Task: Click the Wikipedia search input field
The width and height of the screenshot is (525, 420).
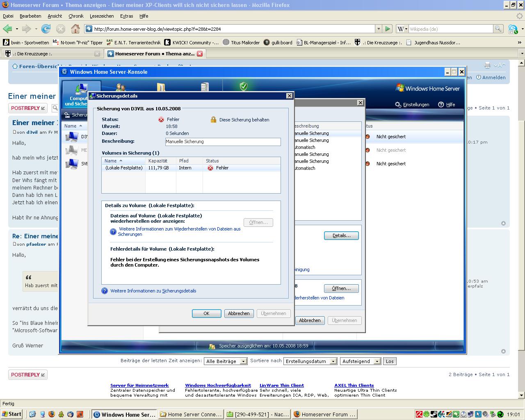Action: point(450,29)
